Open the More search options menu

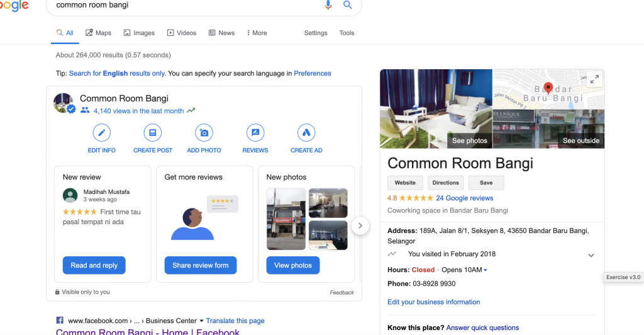(x=257, y=33)
